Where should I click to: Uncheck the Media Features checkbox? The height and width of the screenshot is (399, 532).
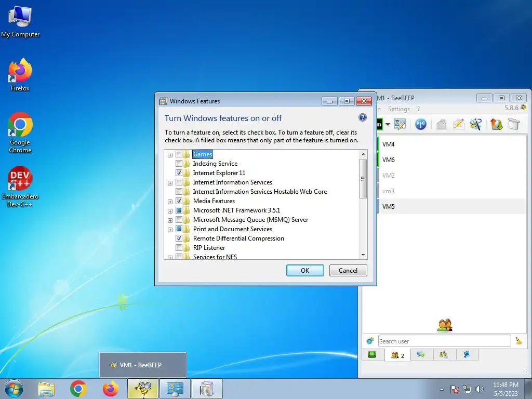179,201
